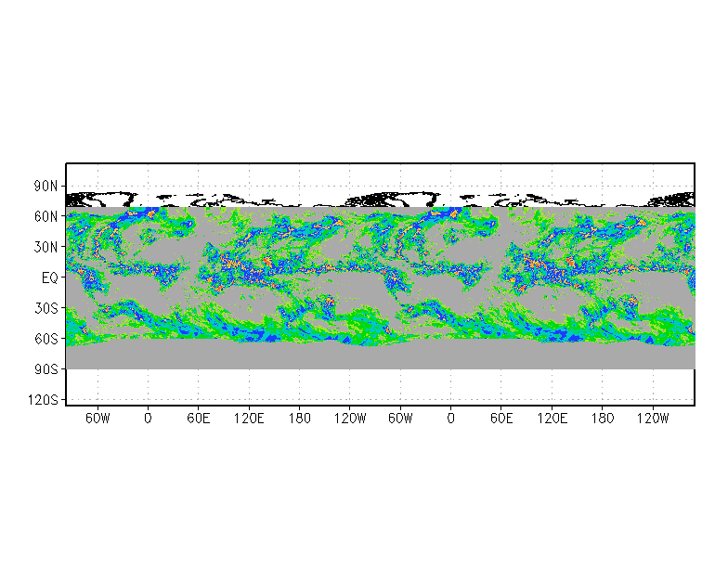This screenshot has width=728, height=568.
Task: Click the 30S latitude axis label
Action: (46, 308)
